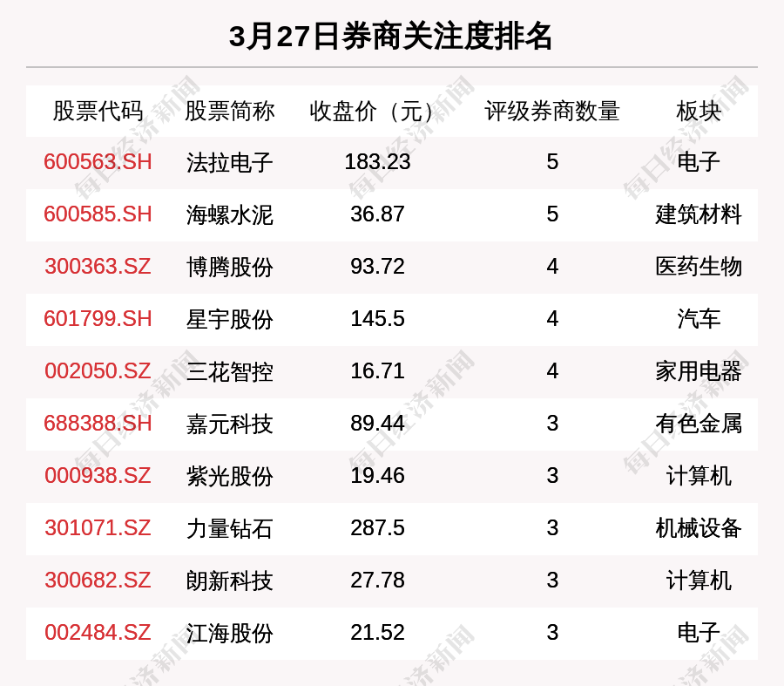Image resolution: width=784 pixels, height=686 pixels.
Task: Select the 688388.SH stock code
Action: pos(98,424)
